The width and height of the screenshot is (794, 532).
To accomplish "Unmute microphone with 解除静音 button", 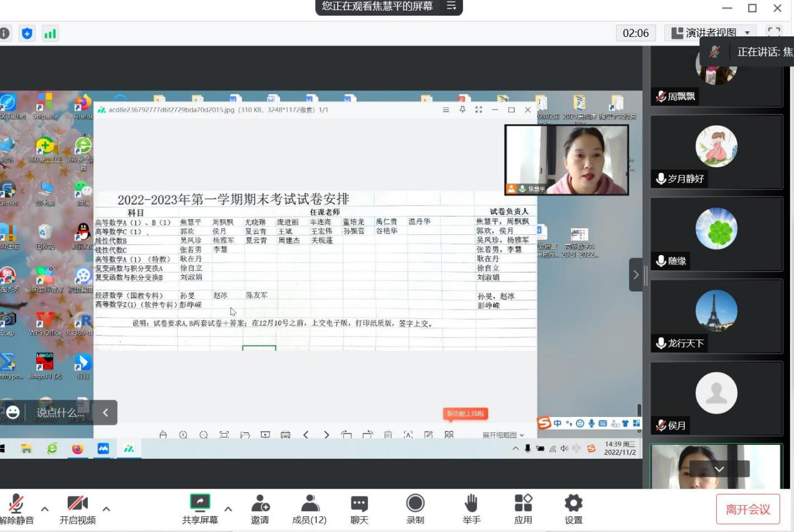I will tap(16, 509).
